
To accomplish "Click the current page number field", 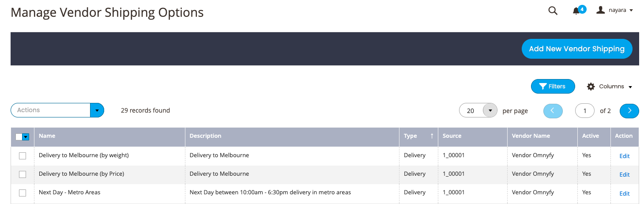I will (x=585, y=111).
